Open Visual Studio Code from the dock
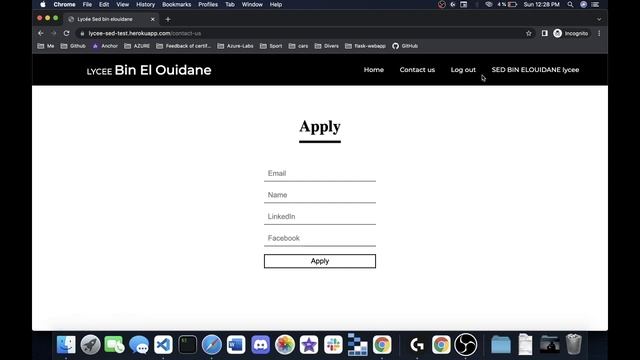The width and height of the screenshot is (640, 360). pyautogui.click(x=163, y=344)
